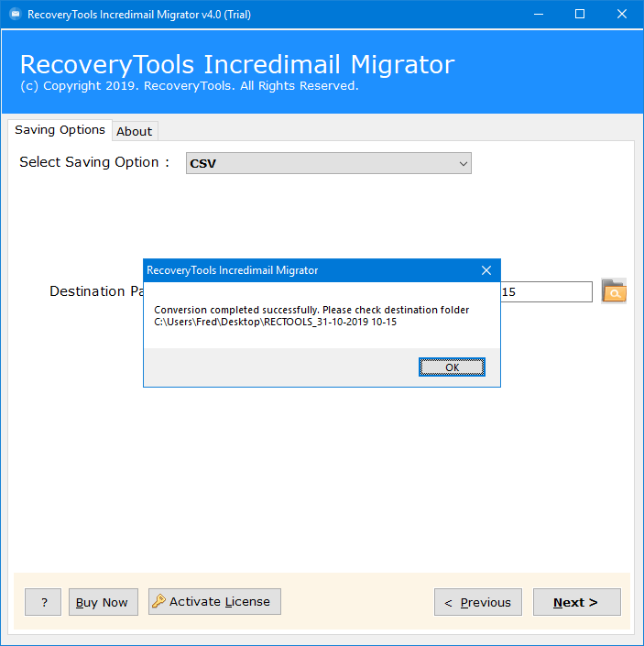The height and width of the screenshot is (646, 644).
Task: Click the RecoveryTools copyright notice text
Action: point(190,86)
